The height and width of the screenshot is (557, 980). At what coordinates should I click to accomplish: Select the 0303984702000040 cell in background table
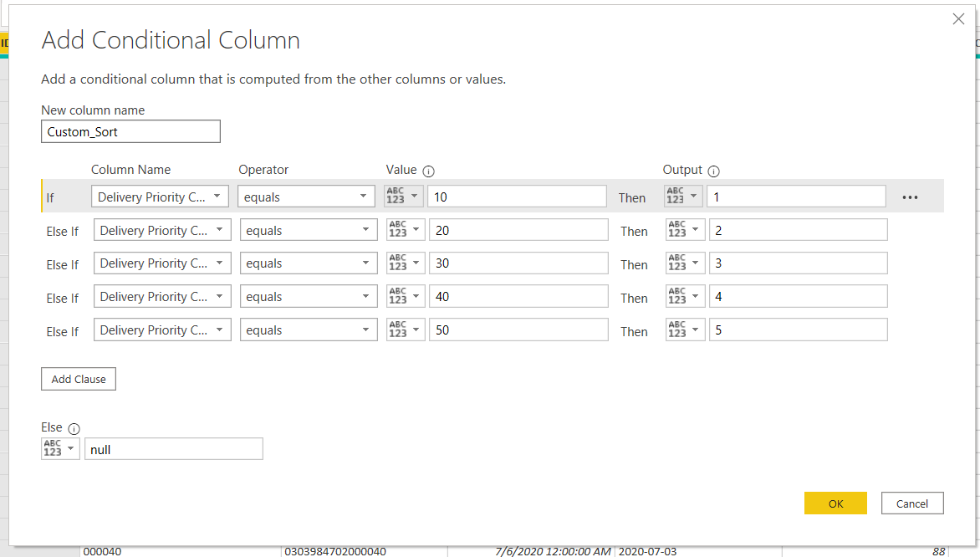(x=364, y=551)
